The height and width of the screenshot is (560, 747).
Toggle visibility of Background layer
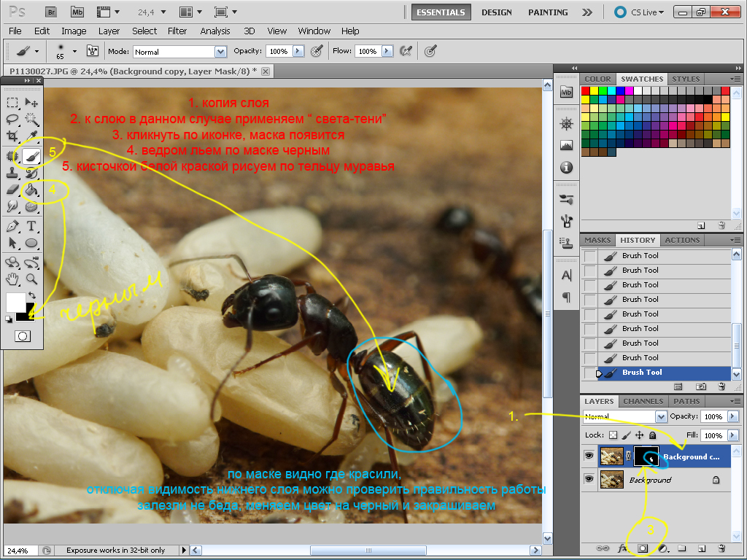click(589, 480)
